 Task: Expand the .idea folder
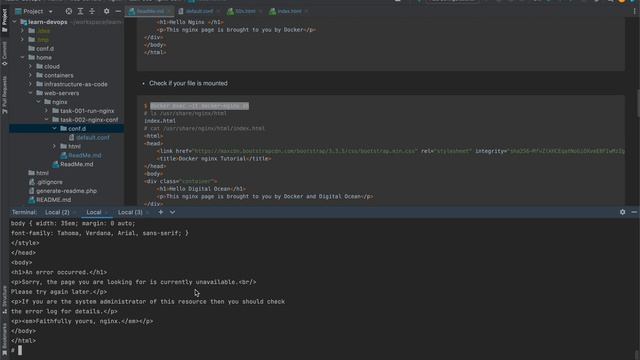pyautogui.click(x=22, y=31)
